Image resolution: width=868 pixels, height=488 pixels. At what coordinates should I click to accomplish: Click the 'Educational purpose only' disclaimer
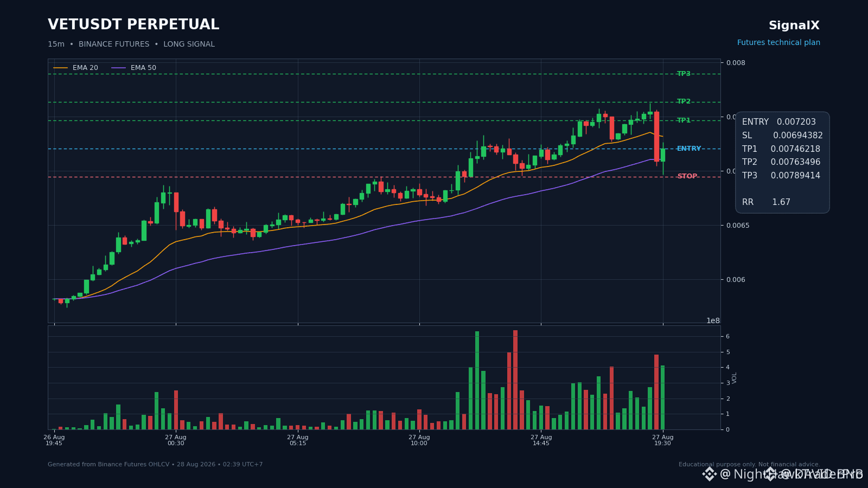coord(749,465)
